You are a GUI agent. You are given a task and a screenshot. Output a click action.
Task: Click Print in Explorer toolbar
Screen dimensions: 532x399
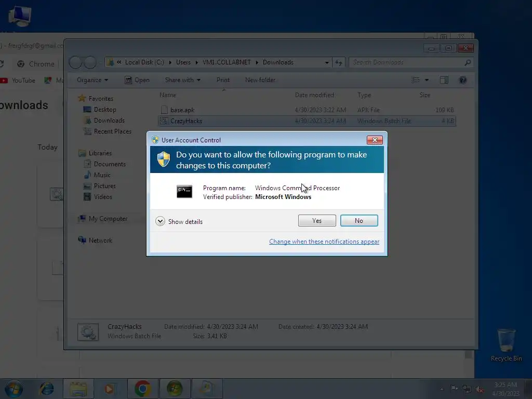tap(223, 80)
